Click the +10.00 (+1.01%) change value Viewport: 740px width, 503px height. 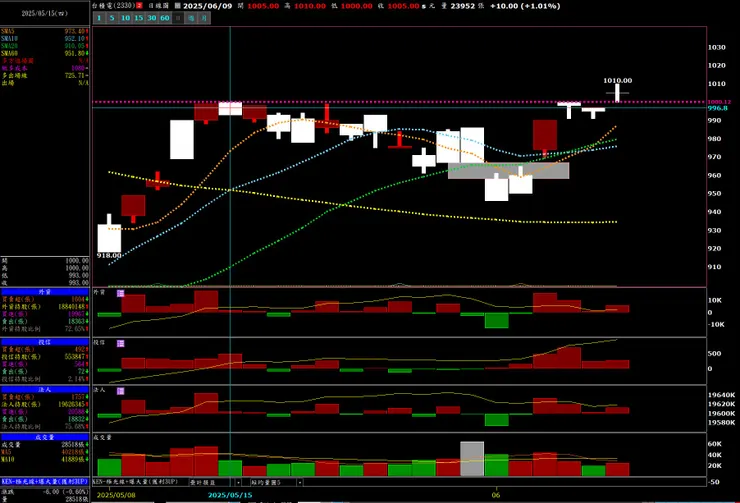(525, 6)
